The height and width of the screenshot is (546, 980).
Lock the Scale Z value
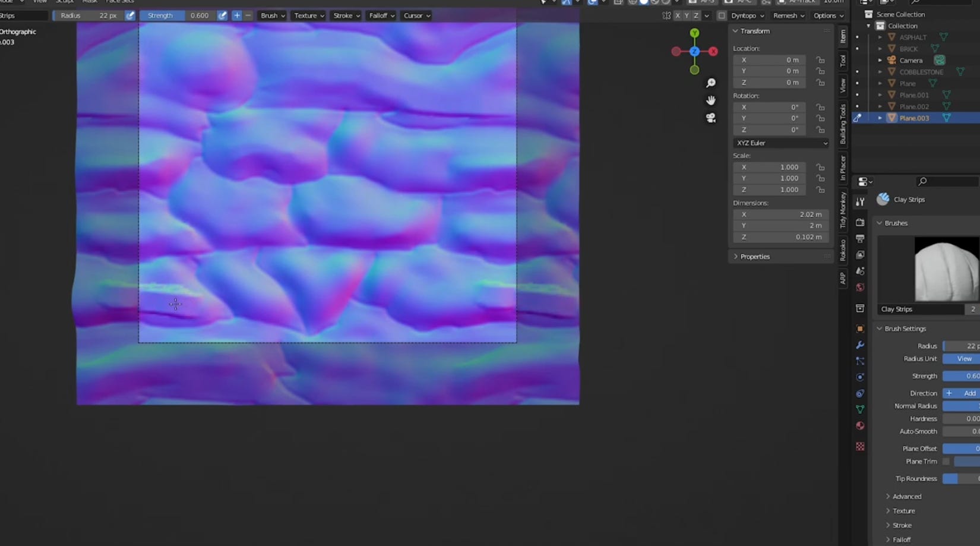pos(820,190)
